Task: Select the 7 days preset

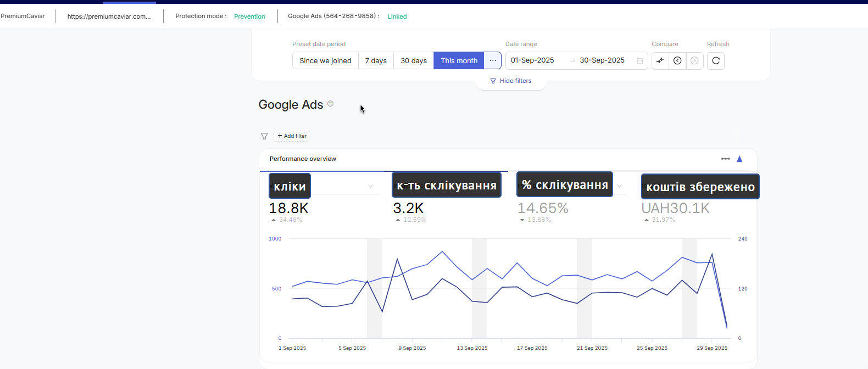Action: 376,60
